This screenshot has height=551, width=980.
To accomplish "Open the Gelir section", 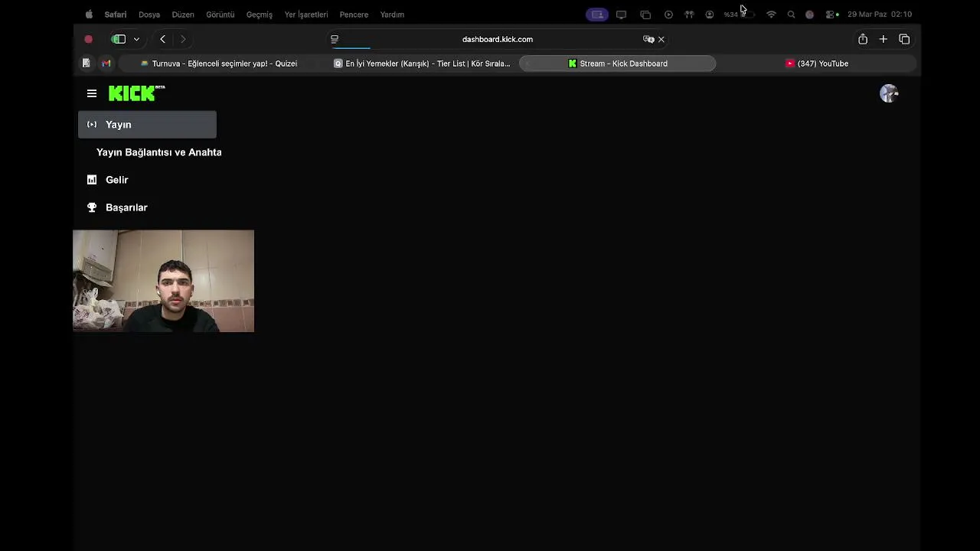I will coord(117,180).
